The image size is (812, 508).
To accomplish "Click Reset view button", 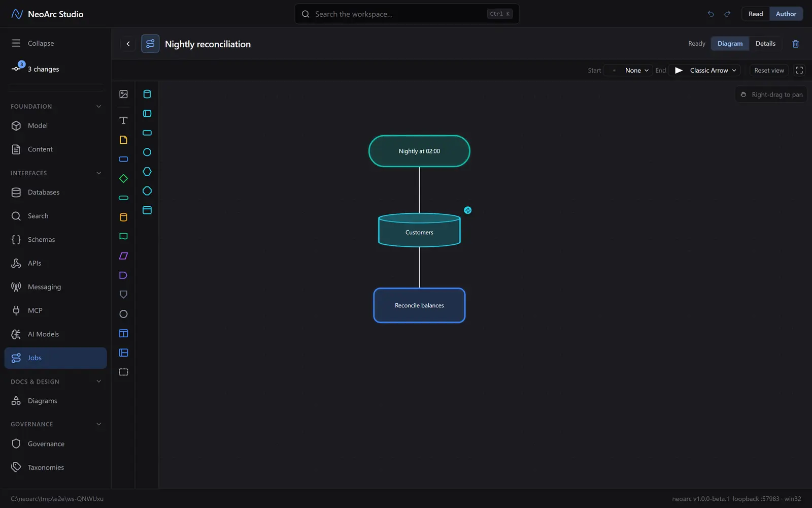I will coord(769,70).
